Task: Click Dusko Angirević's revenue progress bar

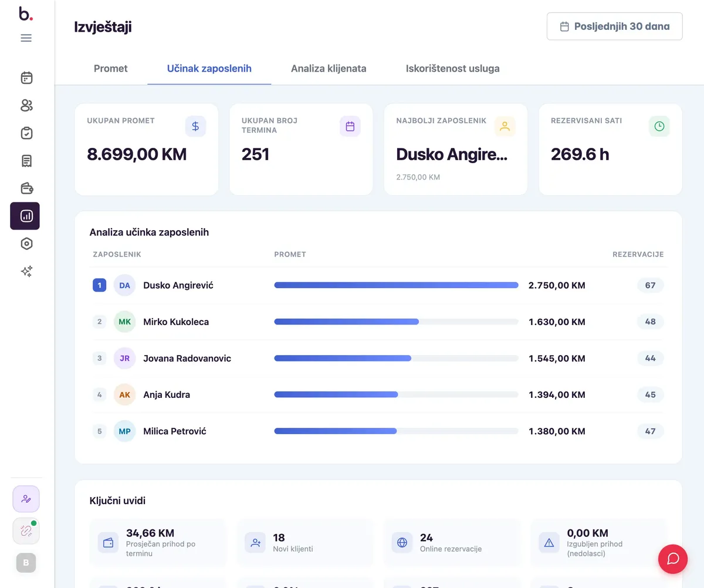Action: 397,285
